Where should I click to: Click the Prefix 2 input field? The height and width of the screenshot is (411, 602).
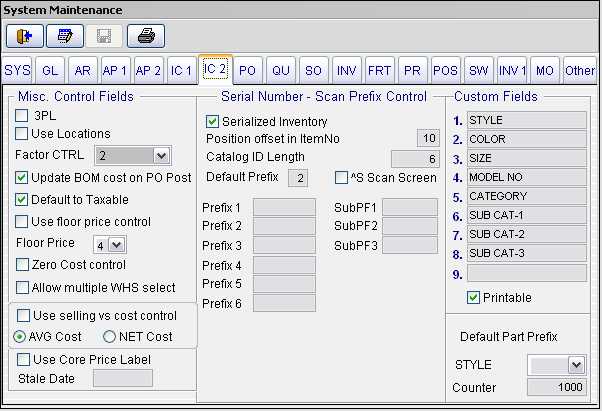284,226
